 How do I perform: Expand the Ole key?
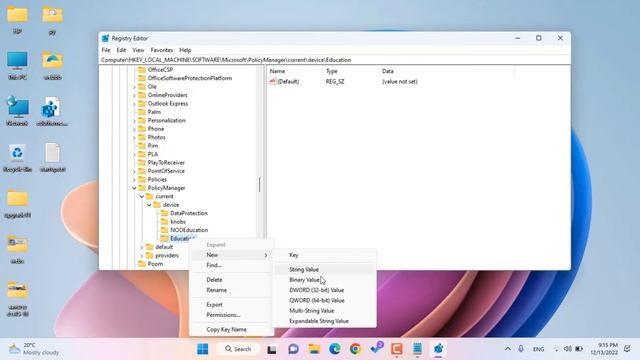click(x=134, y=87)
